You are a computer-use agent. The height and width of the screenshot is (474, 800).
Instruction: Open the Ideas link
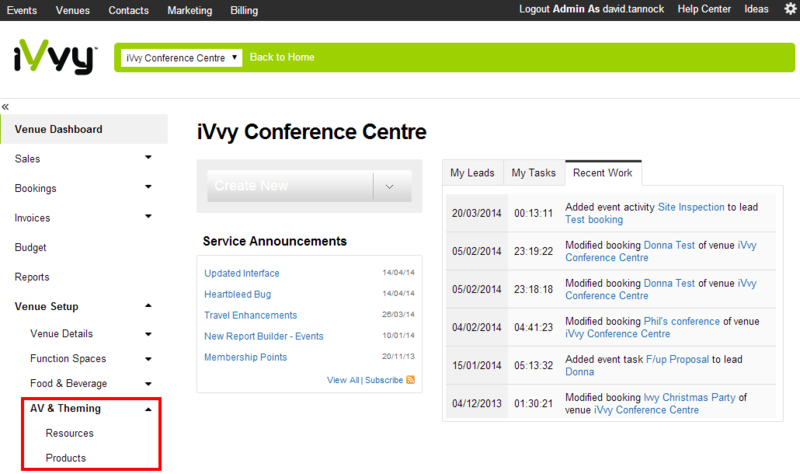(756, 9)
